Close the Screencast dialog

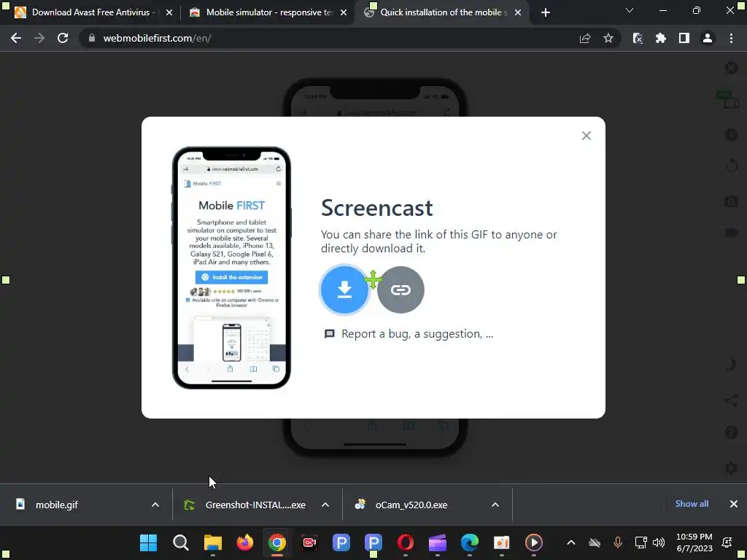click(x=587, y=136)
